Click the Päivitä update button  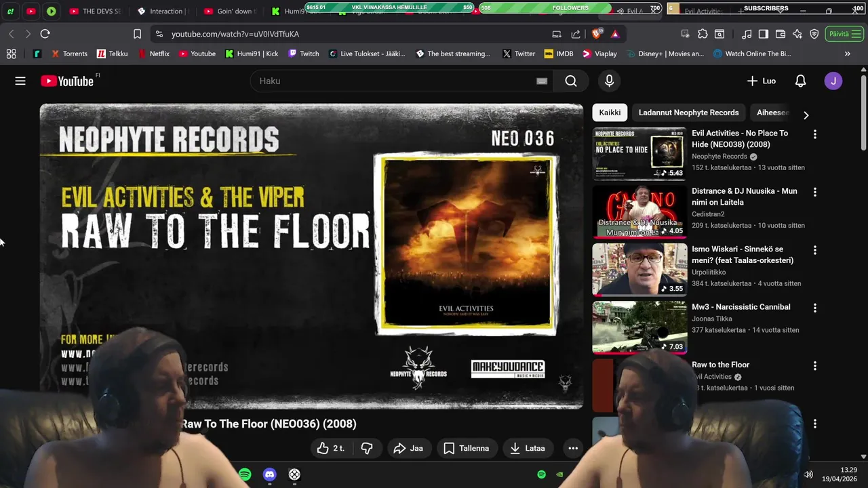tap(844, 34)
